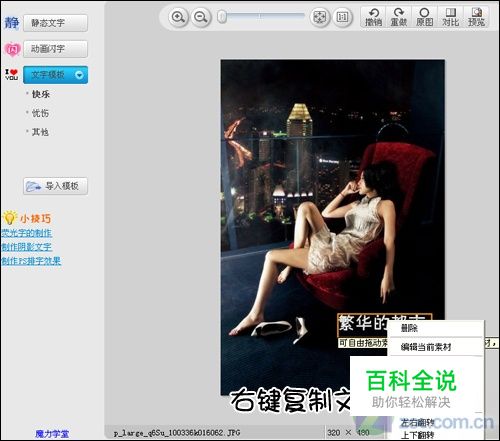Click the 对比 compare icon

click(450, 17)
